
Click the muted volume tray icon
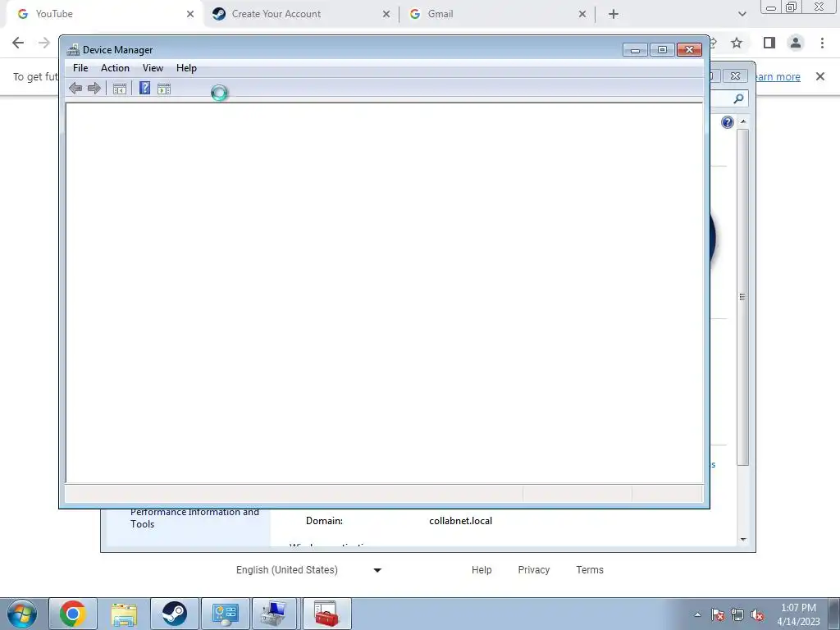[757, 615]
